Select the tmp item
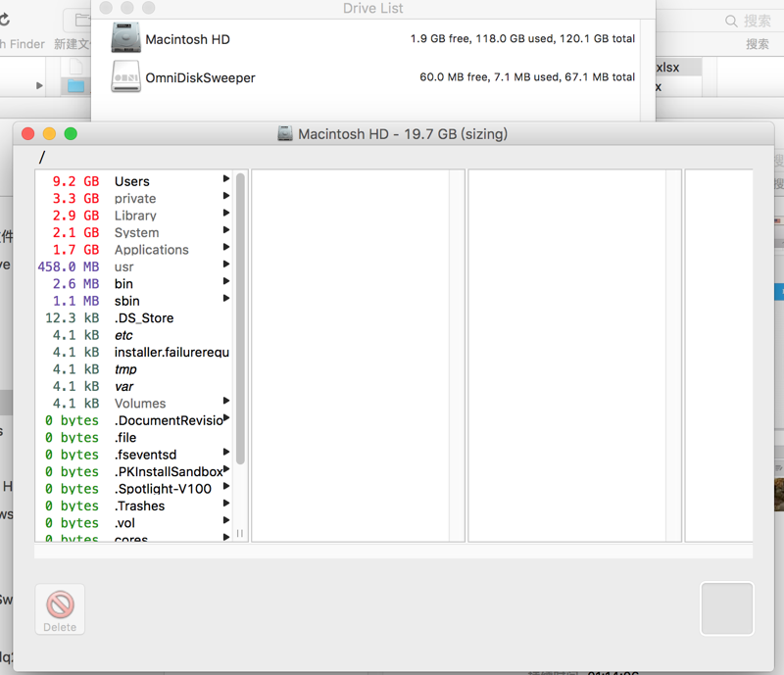The image size is (784, 675). [133, 369]
